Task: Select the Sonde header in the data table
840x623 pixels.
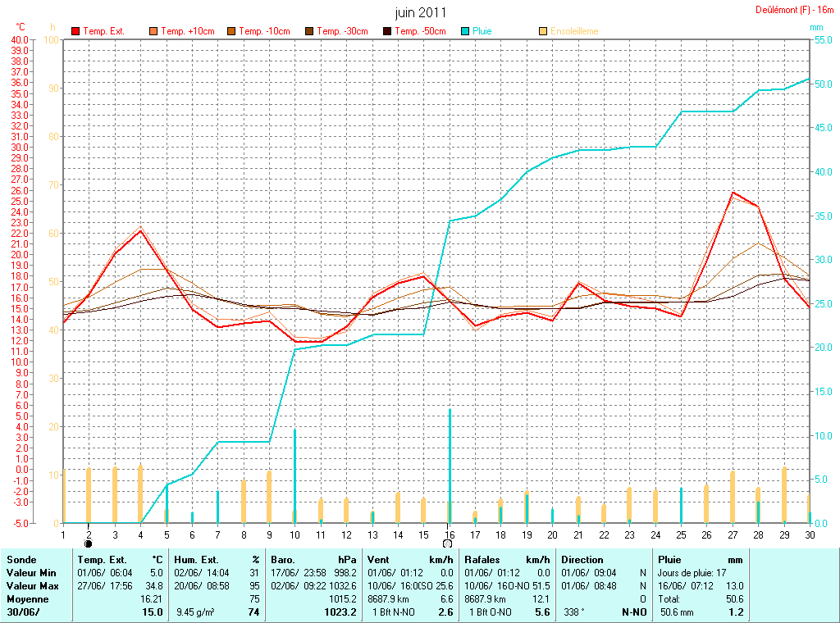Action: pyautogui.click(x=21, y=559)
